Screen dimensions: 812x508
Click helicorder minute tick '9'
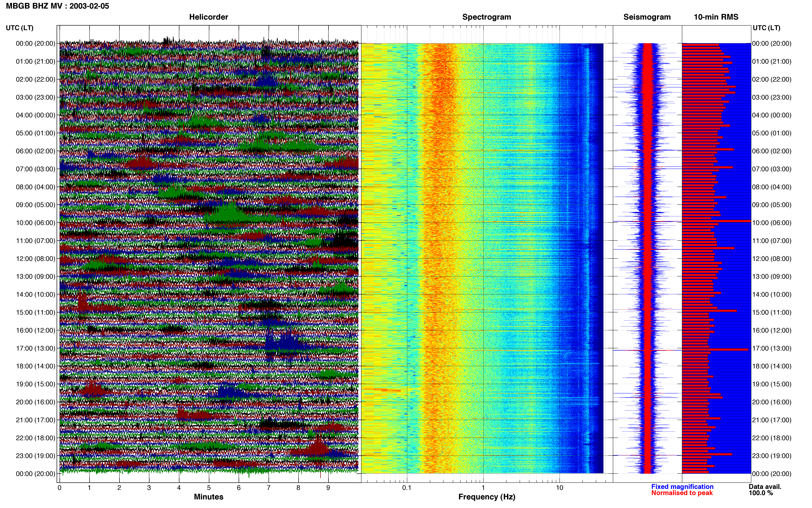coord(328,488)
